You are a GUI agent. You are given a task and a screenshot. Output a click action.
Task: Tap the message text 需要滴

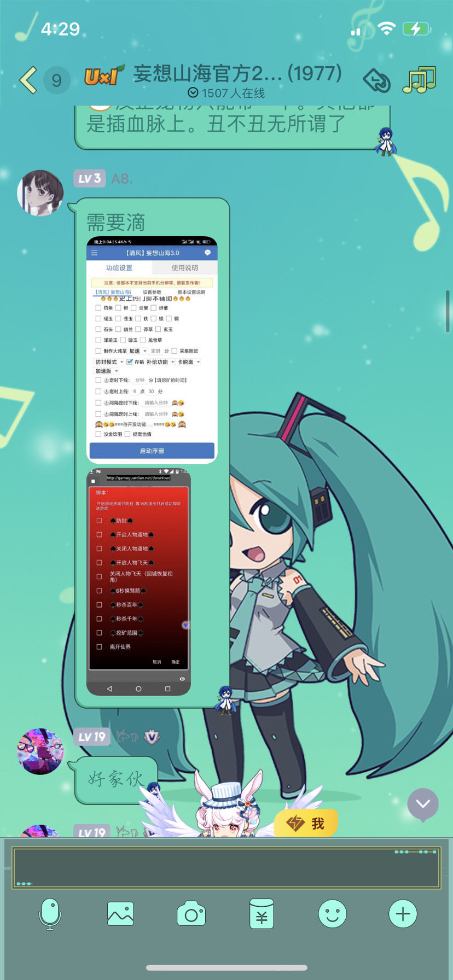coord(115,223)
